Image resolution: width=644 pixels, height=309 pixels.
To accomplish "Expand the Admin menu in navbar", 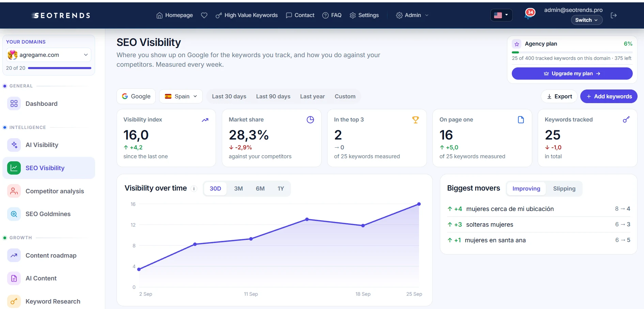I will click(x=412, y=15).
